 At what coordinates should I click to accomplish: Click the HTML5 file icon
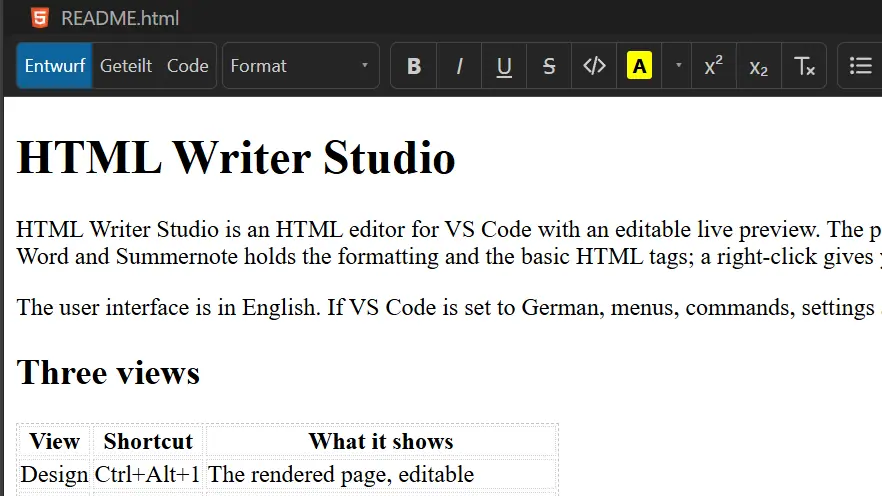(x=40, y=18)
